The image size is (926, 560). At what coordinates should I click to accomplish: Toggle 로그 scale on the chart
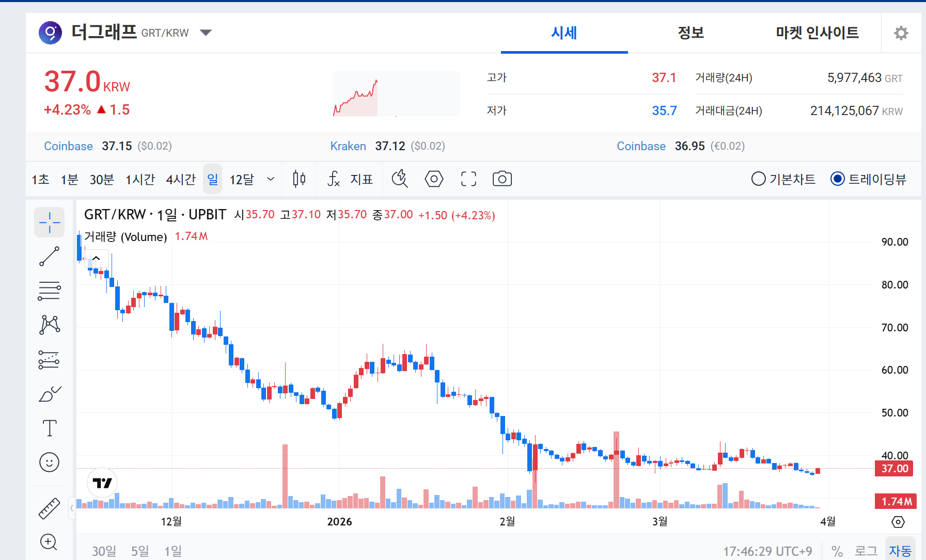tap(866, 551)
